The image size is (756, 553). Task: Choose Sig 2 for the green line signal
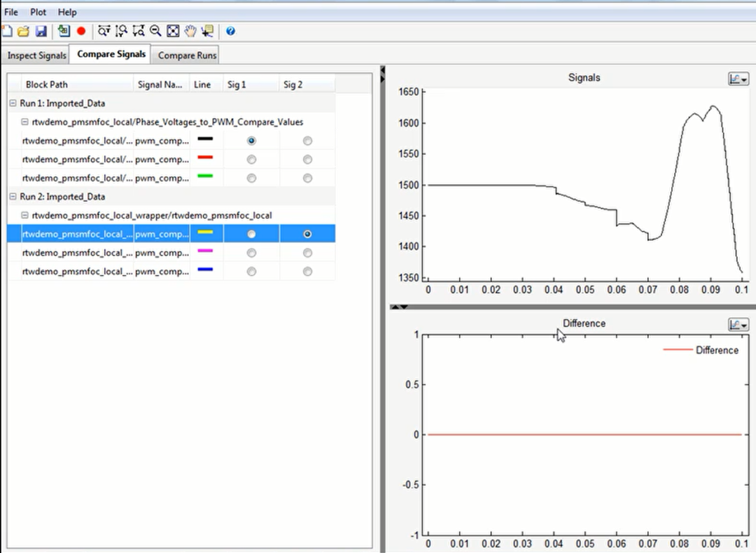click(307, 178)
